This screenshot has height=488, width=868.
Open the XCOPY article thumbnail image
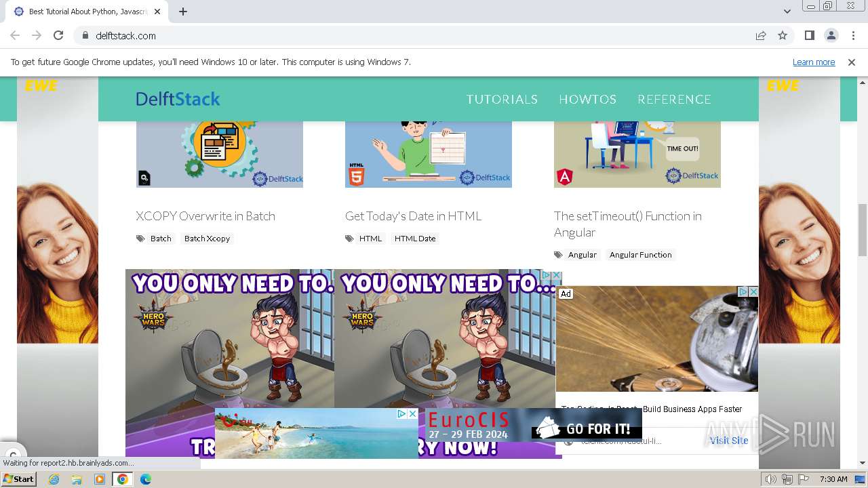pyautogui.click(x=219, y=155)
